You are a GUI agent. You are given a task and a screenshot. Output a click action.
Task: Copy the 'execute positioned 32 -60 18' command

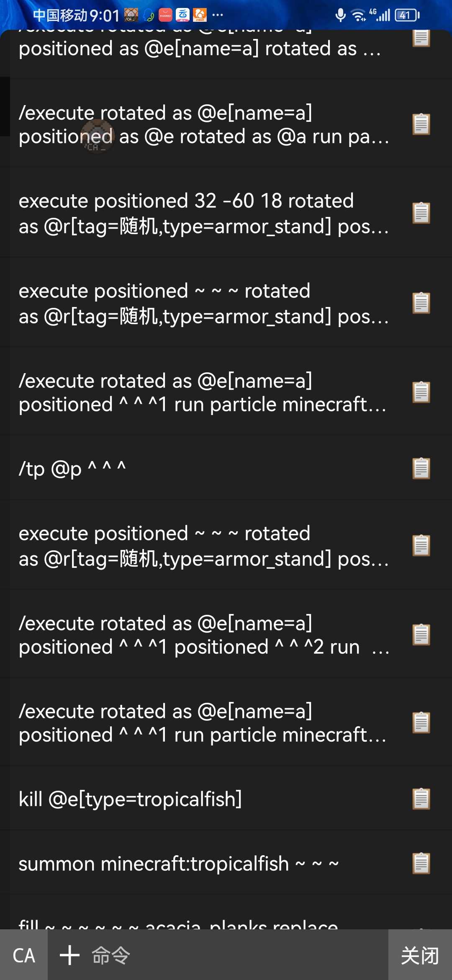pos(421,213)
